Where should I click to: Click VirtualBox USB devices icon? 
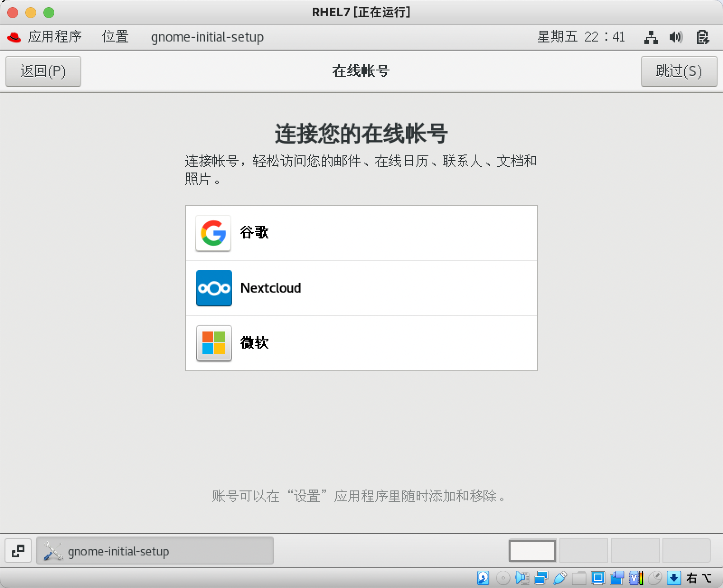(560, 578)
